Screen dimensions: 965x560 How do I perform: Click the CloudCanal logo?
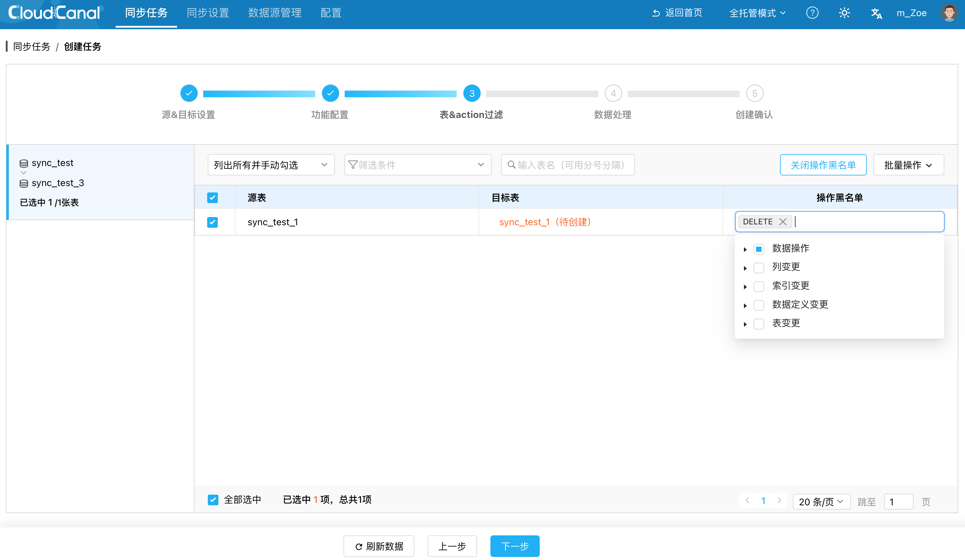pos(54,13)
